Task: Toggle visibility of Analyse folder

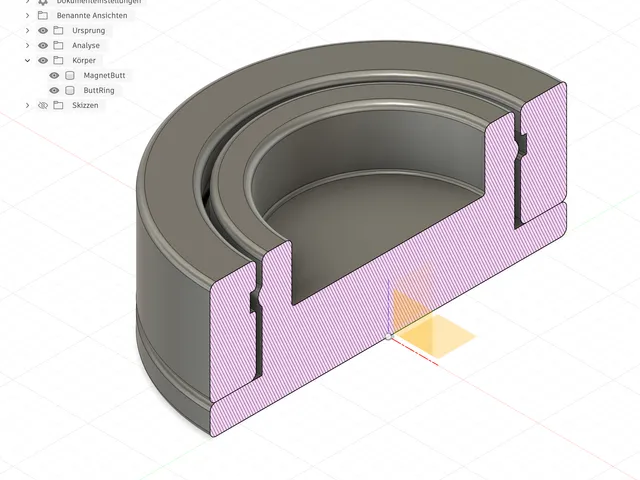Action: [43, 45]
